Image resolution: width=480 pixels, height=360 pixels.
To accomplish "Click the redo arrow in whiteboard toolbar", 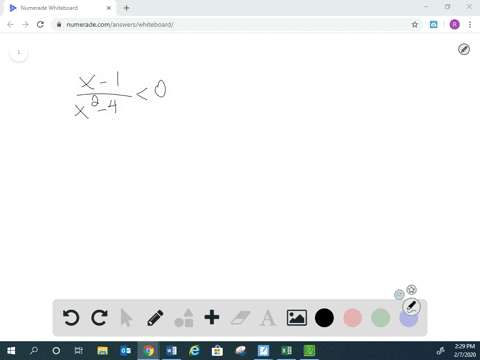I will (x=99, y=318).
